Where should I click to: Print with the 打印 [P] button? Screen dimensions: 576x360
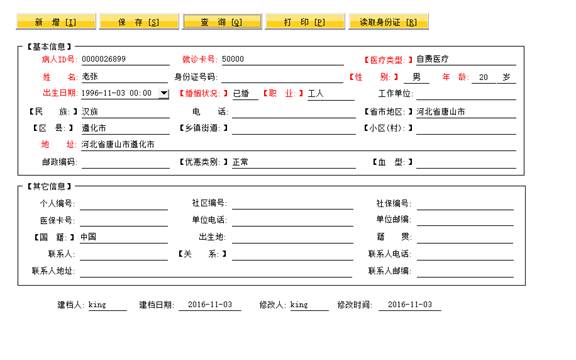coord(305,22)
